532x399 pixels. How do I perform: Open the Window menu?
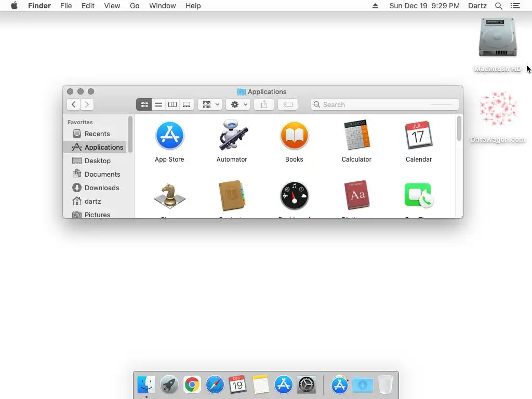[x=163, y=6]
